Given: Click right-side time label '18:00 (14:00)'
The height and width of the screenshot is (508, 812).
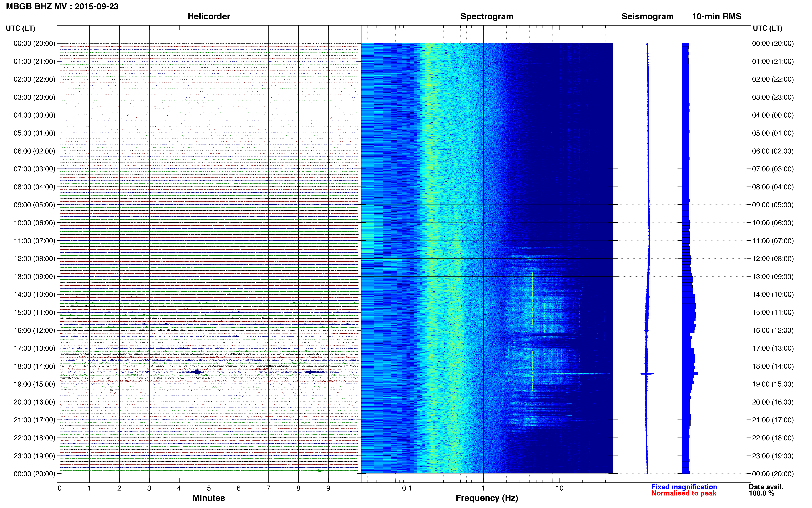Looking at the screenshot, I should pyautogui.click(x=773, y=366).
